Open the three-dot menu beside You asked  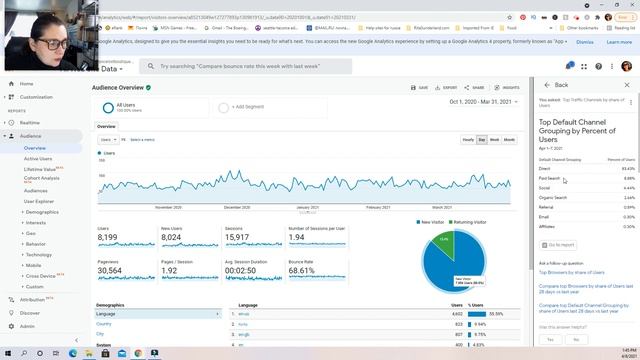tap(631, 102)
